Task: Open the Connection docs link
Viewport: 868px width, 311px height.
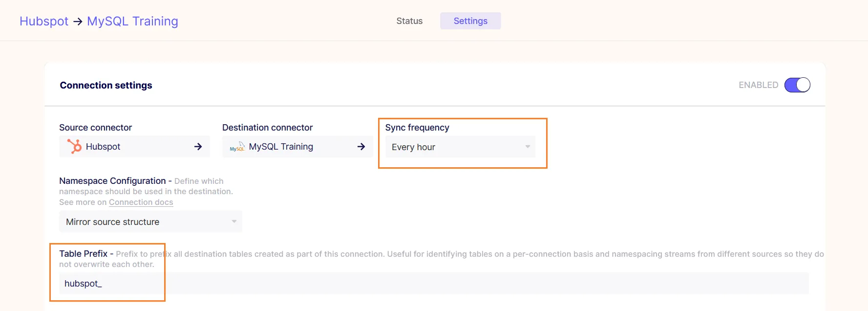Action: (141, 202)
